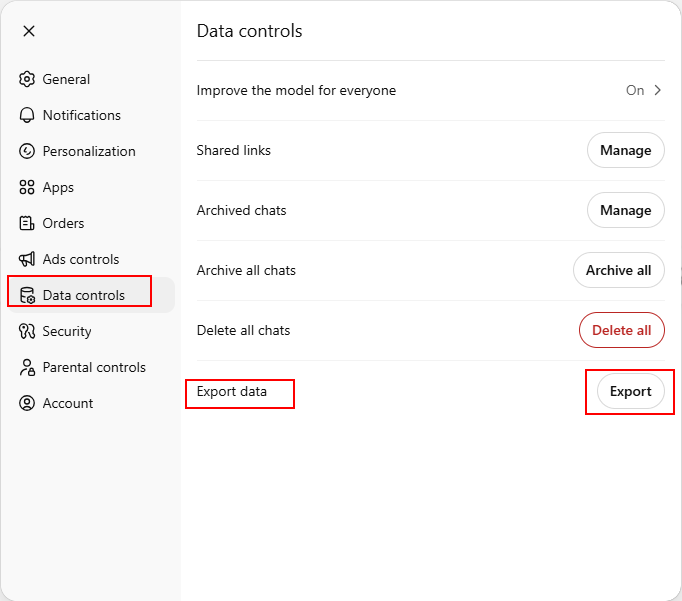Manage archived chats
Screen dimensions: 682x601
click(625, 210)
